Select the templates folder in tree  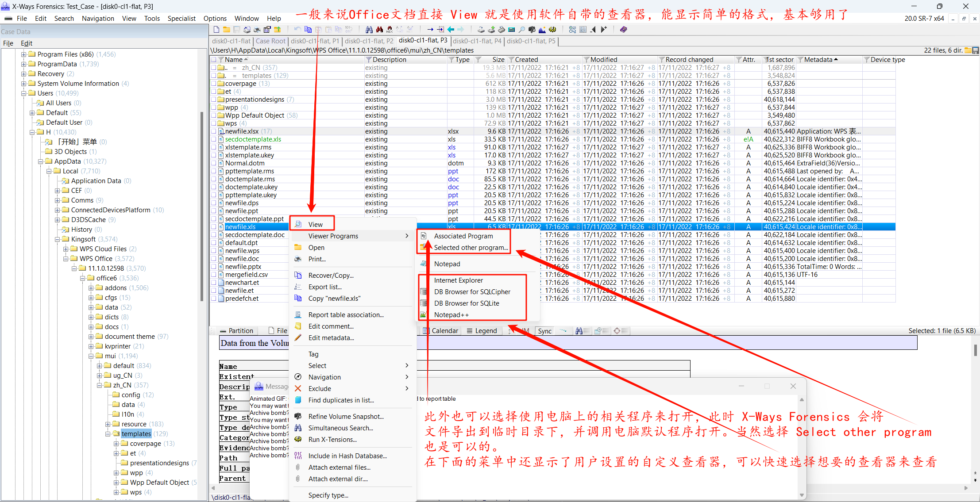click(136, 434)
